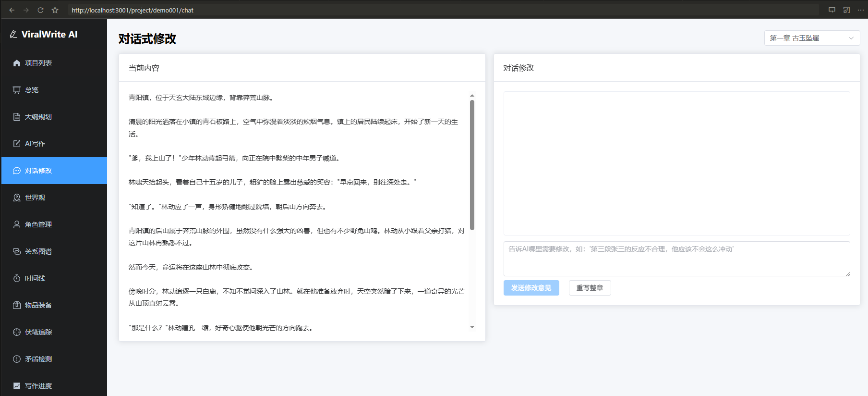
Task: Click the warning circle icon beside 矛盾检测
Action: coord(17,359)
